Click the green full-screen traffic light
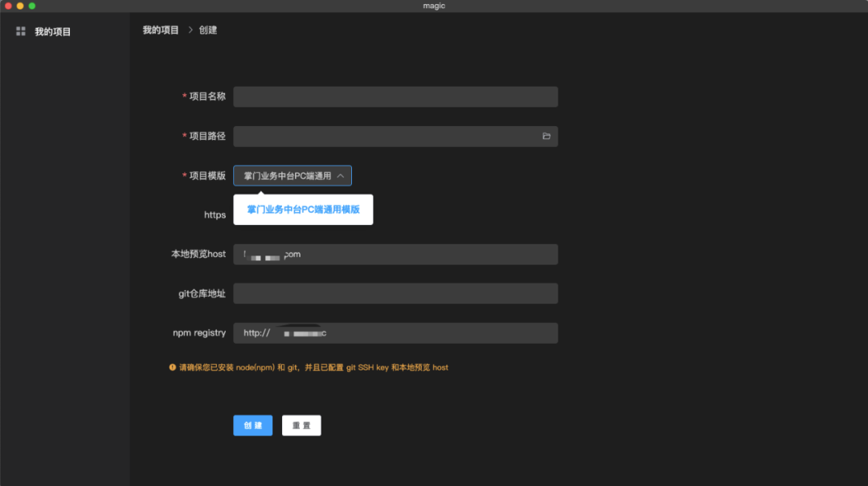Viewport: 868px width, 486px height. pyautogui.click(x=32, y=6)
